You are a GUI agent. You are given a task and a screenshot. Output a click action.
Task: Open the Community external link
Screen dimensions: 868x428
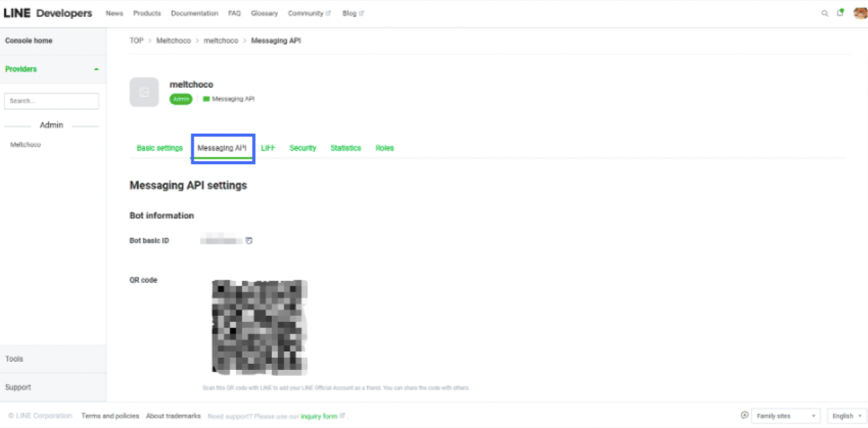(x=309, y=14)
